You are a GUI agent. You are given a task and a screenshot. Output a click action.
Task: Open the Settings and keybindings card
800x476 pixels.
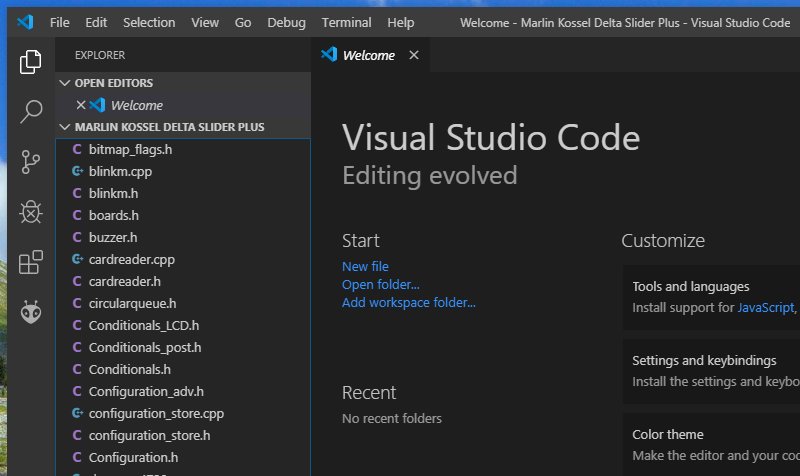(711, 371)
